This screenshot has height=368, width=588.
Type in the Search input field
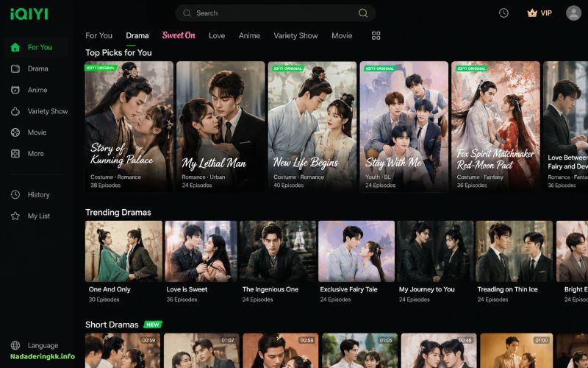pyautogui.click(x=276, y=13)
